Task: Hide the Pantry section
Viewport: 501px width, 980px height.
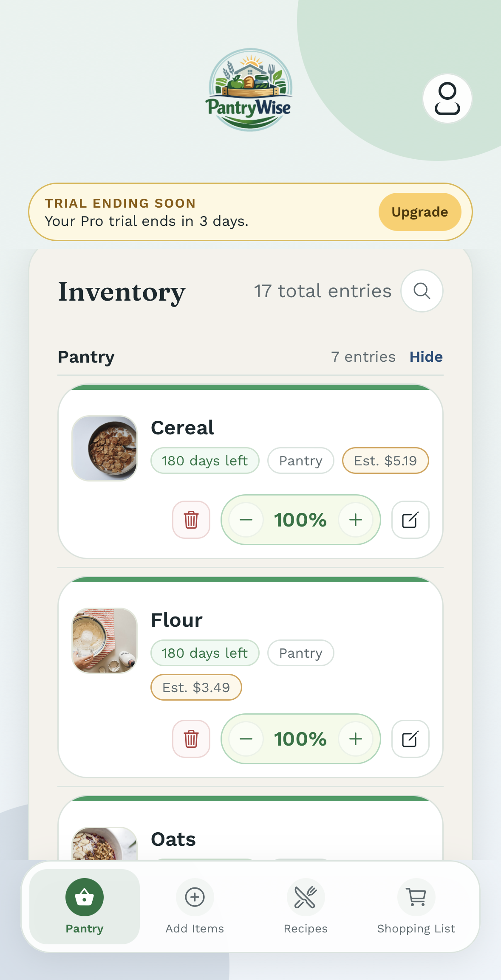Action: 426,357
